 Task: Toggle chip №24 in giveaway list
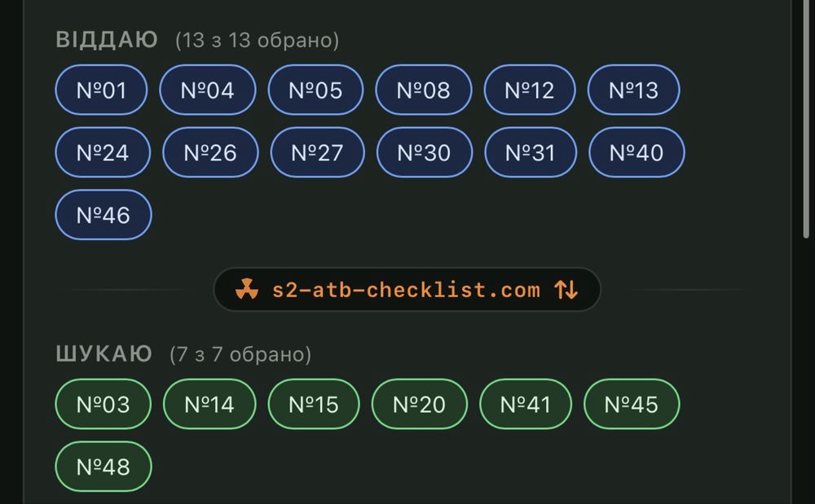coord(103,152)
